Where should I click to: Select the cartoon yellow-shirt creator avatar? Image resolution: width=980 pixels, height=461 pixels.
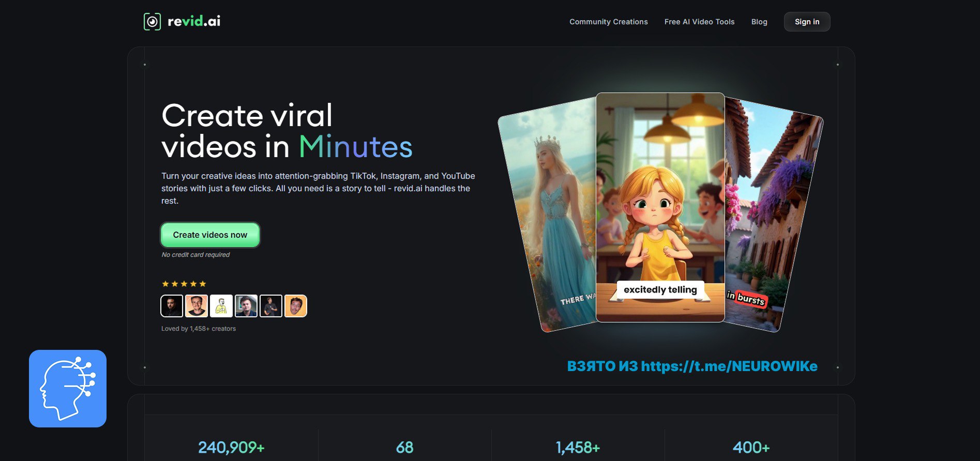pyautogui.click(x=221, y=306)
